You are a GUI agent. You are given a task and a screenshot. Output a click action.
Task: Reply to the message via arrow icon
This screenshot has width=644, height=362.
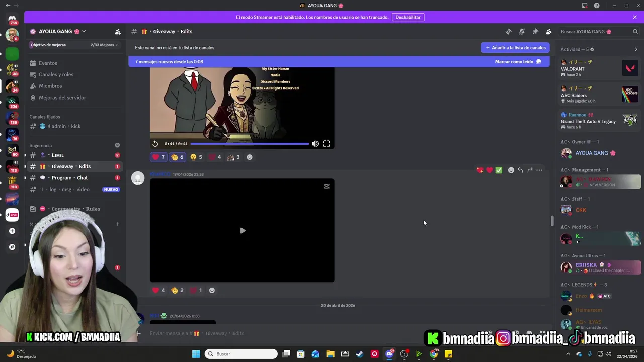[x=520, y=170]
